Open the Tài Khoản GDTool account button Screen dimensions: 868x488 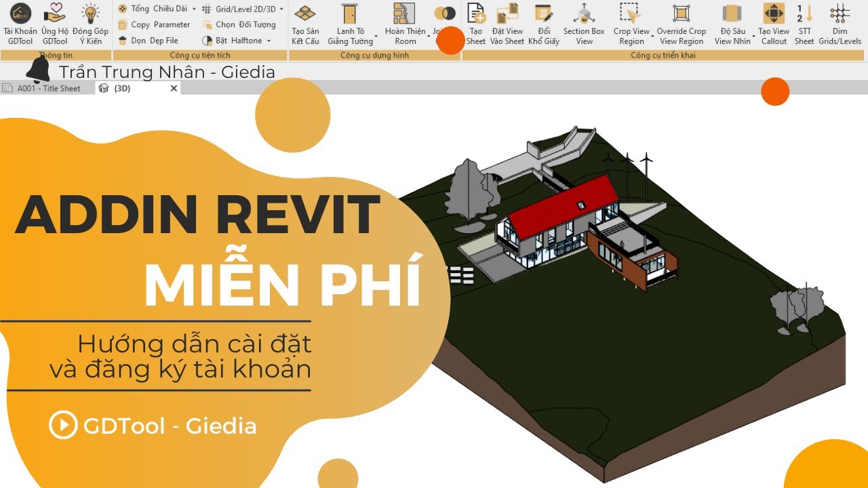(x=20, y=24)
